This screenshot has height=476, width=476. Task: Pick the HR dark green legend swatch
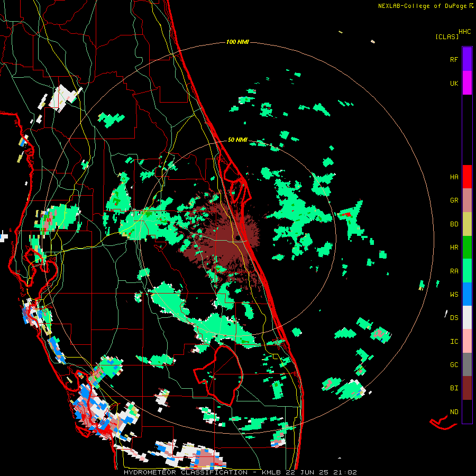point(467,247)
